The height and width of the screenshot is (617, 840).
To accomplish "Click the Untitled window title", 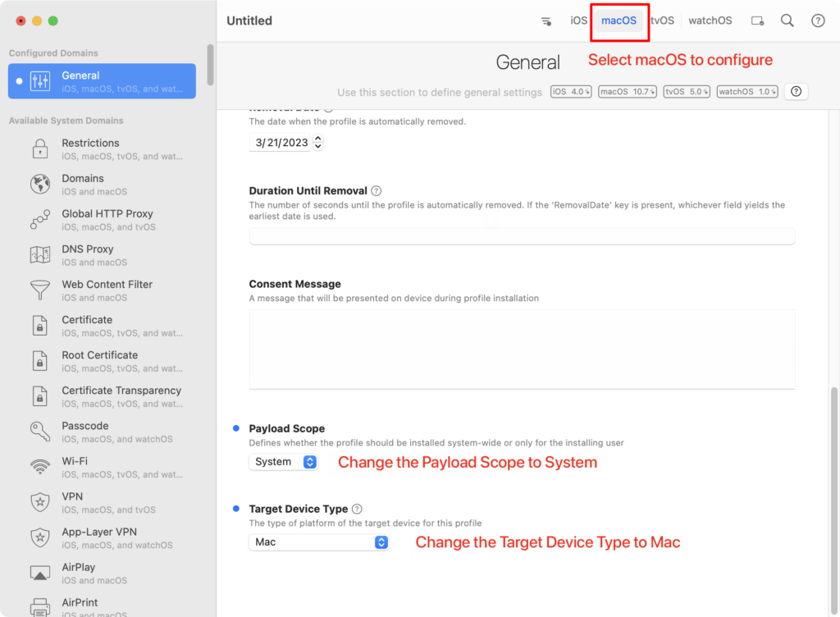I will 249,21.
